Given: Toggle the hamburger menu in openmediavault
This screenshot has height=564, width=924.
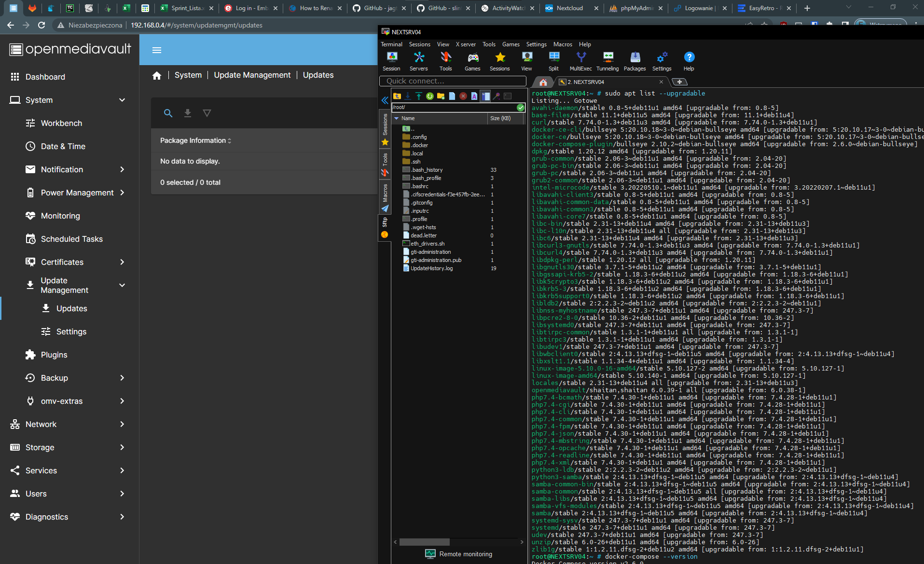Looking at the screenshot, I should 157,50.
